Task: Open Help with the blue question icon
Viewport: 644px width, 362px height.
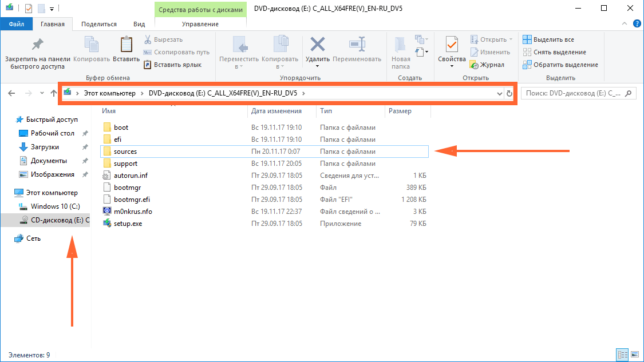Action: coord(637,24)
